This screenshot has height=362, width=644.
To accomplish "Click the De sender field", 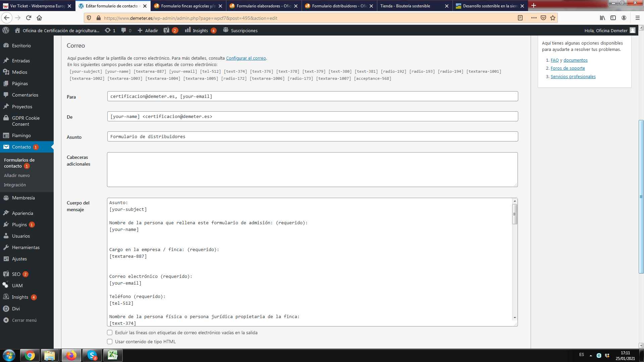I will pyautogui.click(x=313, y=116).
